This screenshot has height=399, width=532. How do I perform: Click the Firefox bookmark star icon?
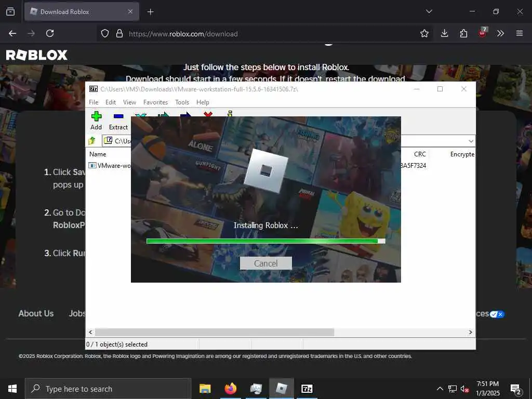(424, 33)
